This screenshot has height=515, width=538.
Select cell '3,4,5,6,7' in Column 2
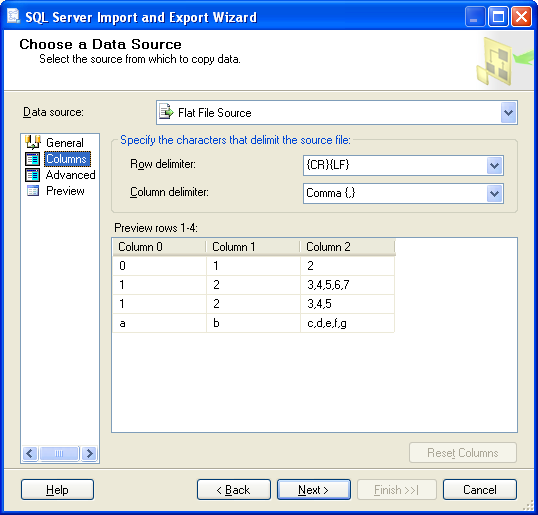tap(347, 285)
